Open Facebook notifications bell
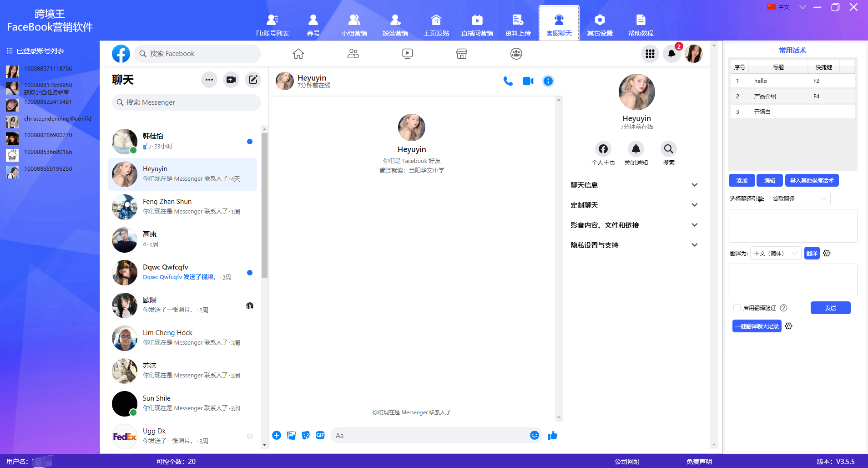 672,53
